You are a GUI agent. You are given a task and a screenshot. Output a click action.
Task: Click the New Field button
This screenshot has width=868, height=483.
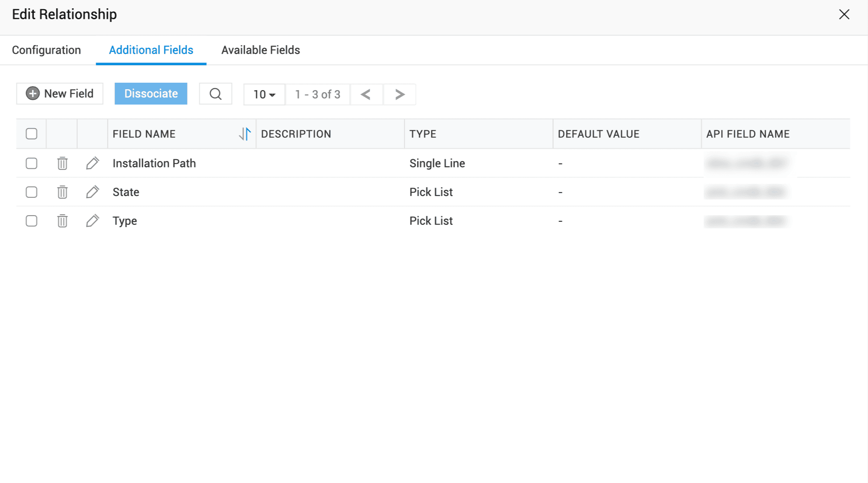pos(60,94)
